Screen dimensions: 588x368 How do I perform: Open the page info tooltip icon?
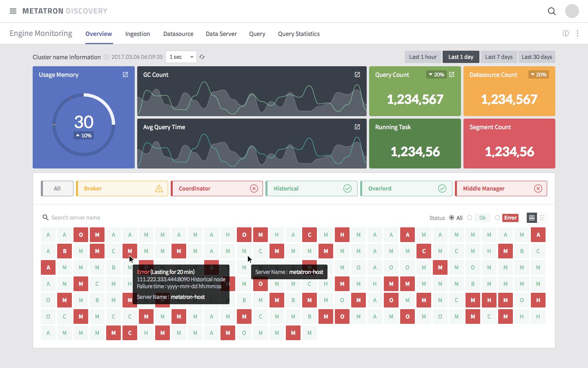(566, 34)
